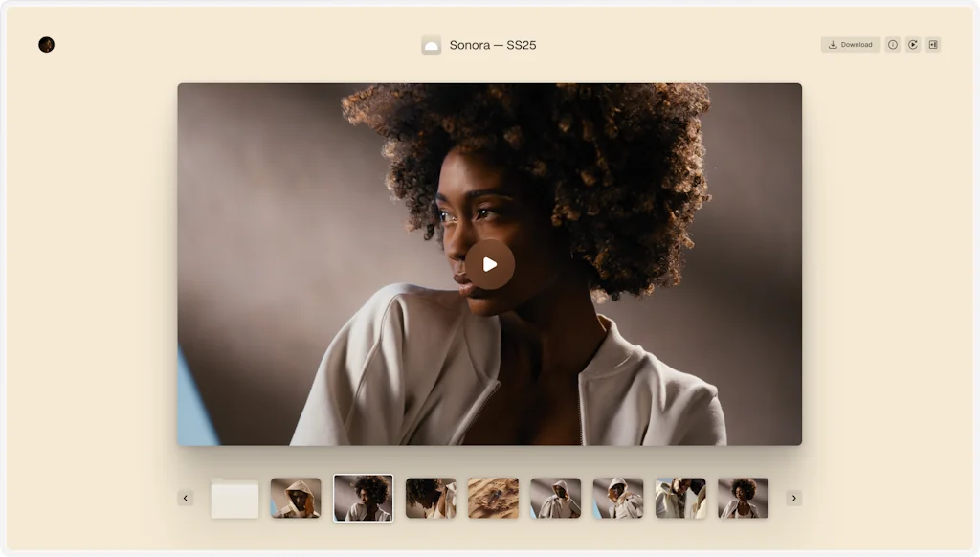Toggle video playback with center play button
The image size is (980, 557).
pos(490,264)
